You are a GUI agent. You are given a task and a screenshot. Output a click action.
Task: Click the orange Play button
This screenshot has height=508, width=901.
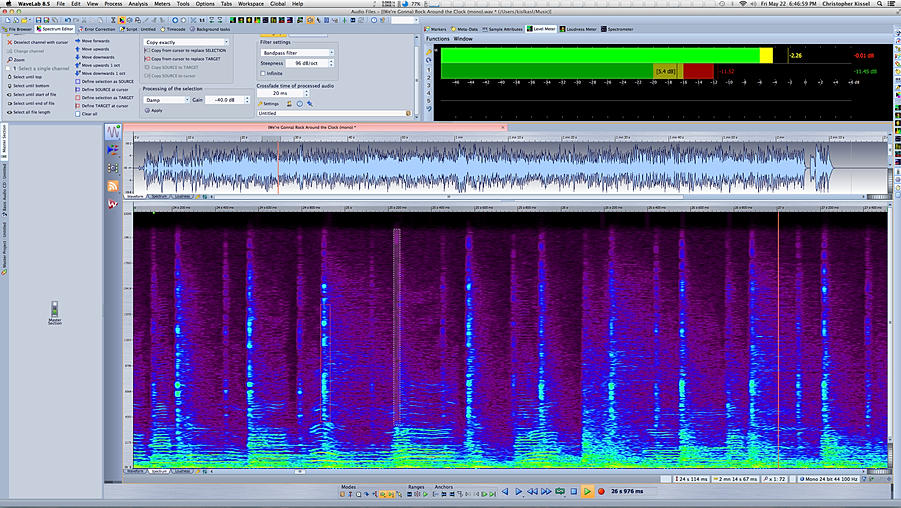coord(587,491)
